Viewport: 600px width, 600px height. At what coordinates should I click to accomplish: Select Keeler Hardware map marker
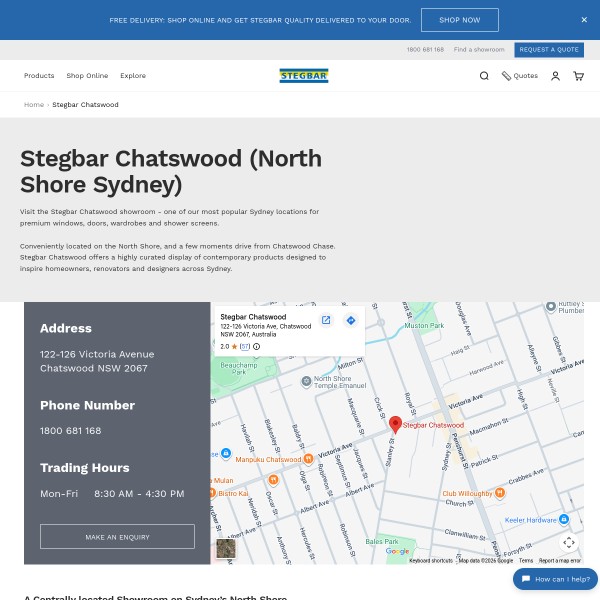(x=563, y=519)
